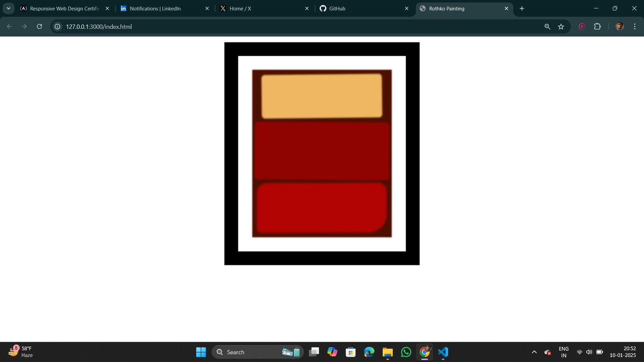The height and width of the screenshot is (362, 644).
Task: Click the dark red middle rectangle
Action: (x=321, y=151)
